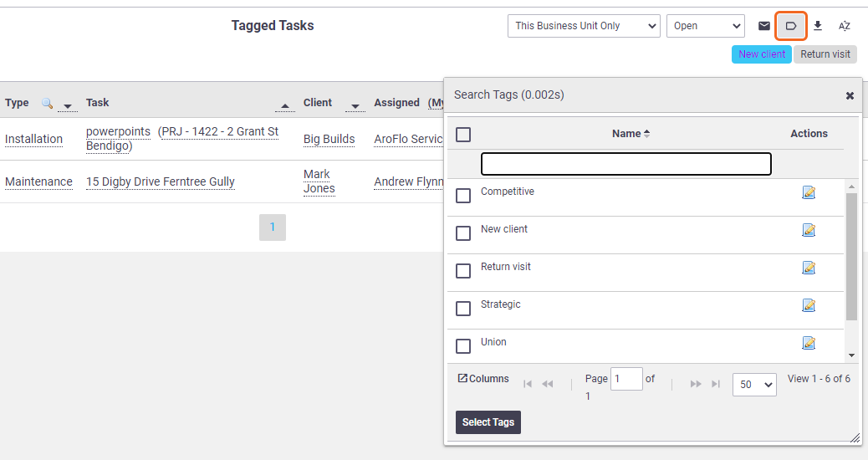Open the powerpoints task link
This screenshot has width=868, height=460.
(118, 132)
